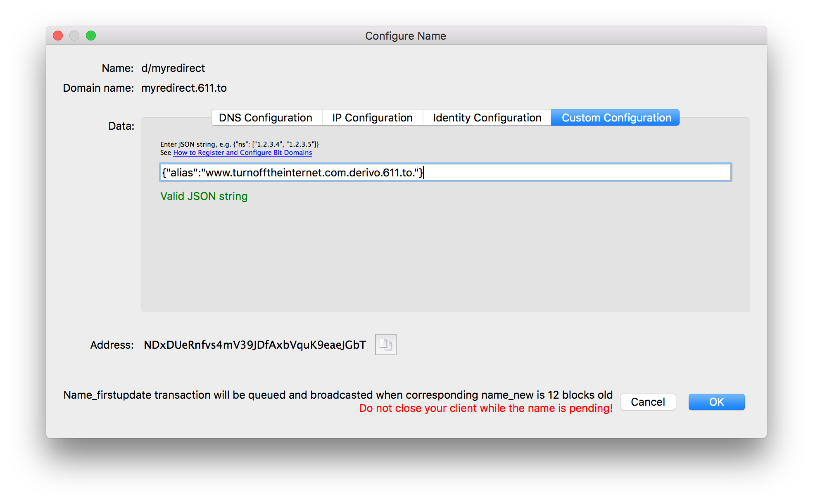Click the green zoom window button

[x=91, y=36]
